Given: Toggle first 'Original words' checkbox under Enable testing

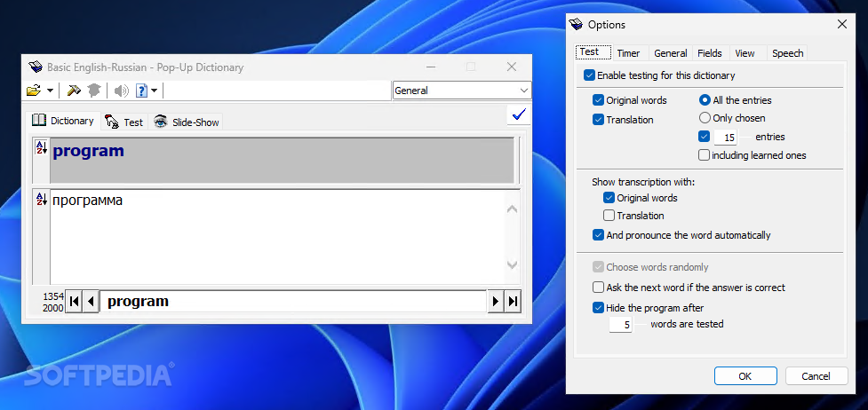Looking at the screenshot, I should tap(598, 100).
